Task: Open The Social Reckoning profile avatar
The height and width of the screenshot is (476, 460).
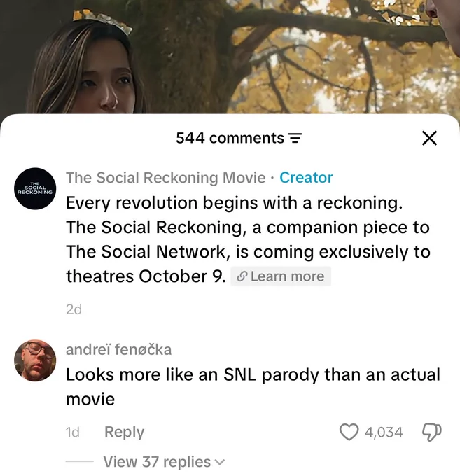Action: pyautogui.click(x=35, y=188)
